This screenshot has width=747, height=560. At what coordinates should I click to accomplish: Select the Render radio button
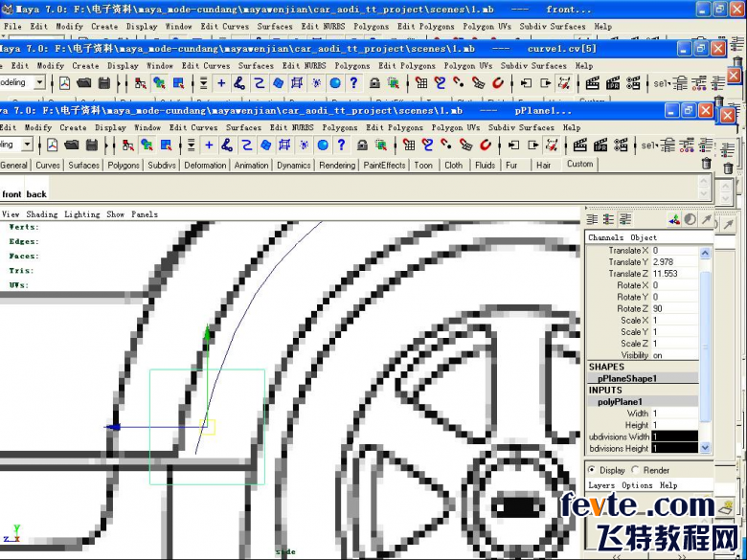pos(635,470)
